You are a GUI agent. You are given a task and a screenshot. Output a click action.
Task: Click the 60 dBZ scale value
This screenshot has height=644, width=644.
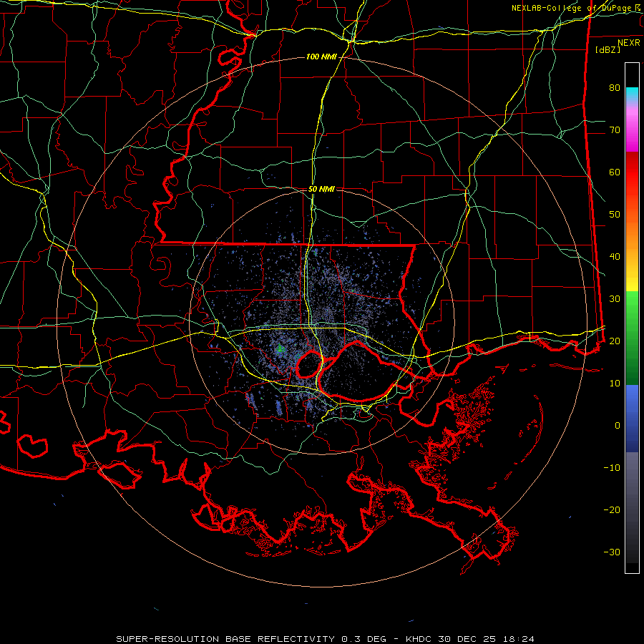coord(615,172)
